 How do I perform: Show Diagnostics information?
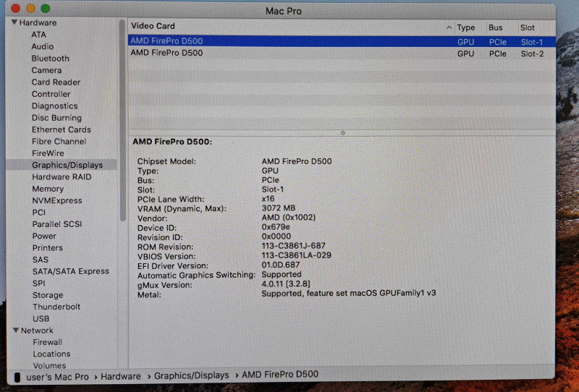(x=55, y=106)
